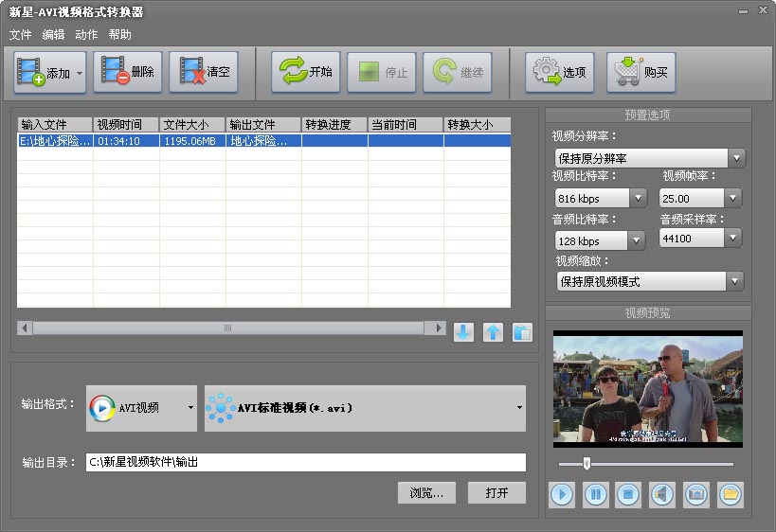
Task: Expand the 视频比特率 816 kbps dropdown
Action: 638,198
